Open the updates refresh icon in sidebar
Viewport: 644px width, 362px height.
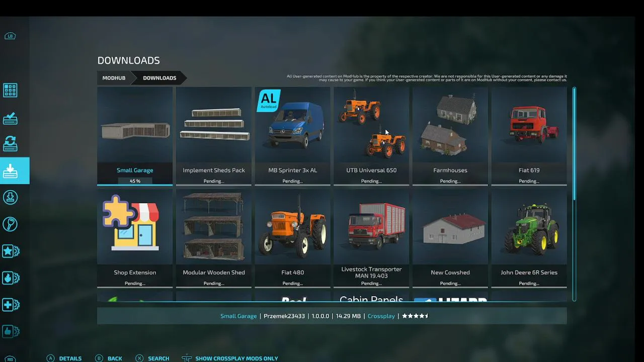10,144
